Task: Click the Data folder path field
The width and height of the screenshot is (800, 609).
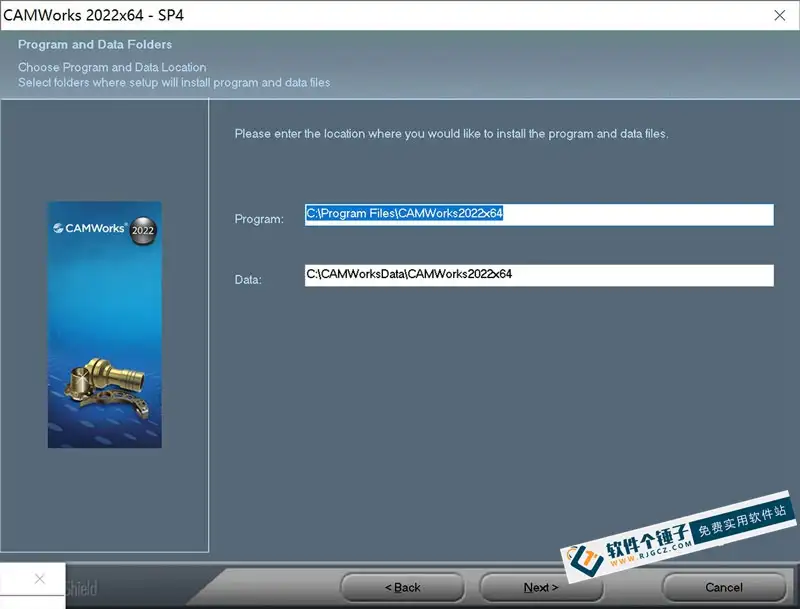Action: click(x=539, y=275)
